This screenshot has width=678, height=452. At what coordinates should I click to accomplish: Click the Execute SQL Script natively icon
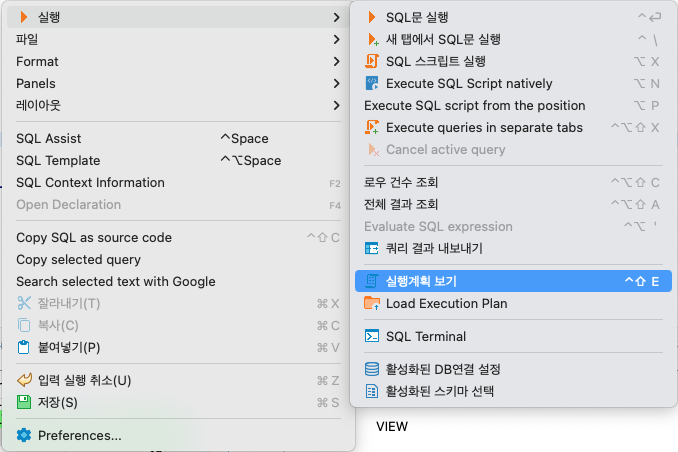click(372, 83)
